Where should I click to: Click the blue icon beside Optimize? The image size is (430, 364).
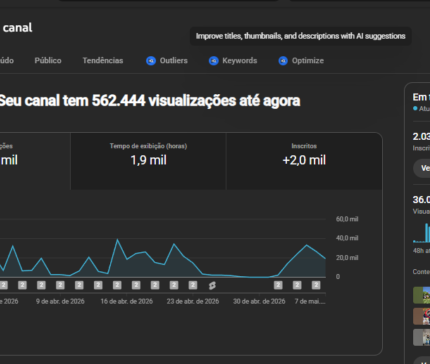(x=283, y=61)
